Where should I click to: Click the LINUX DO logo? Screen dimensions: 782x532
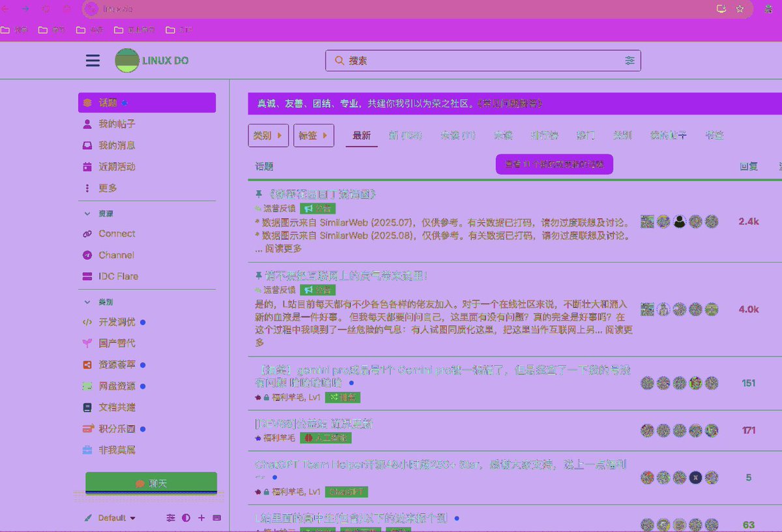[x=152, y=61]
